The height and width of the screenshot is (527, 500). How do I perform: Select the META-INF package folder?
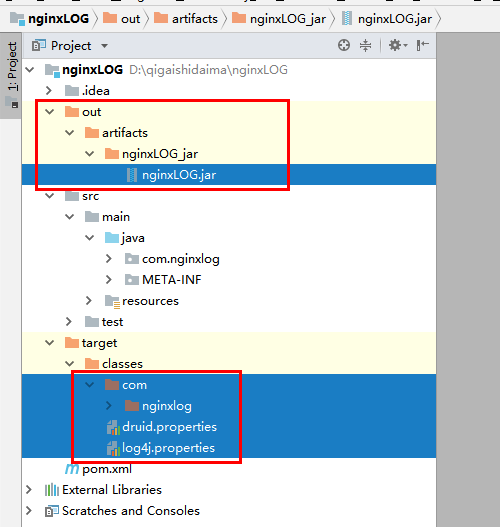pyautogui.click(x=172, y=280)
